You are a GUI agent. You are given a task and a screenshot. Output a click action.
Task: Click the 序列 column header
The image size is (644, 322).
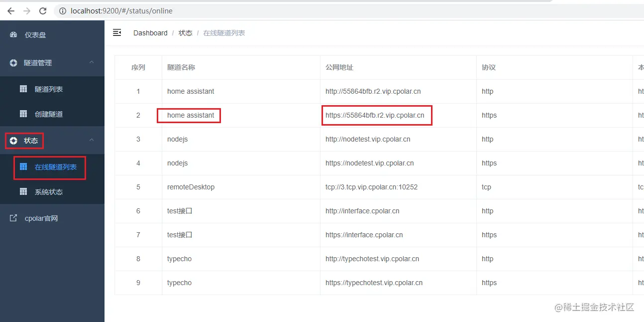[138, 67]
